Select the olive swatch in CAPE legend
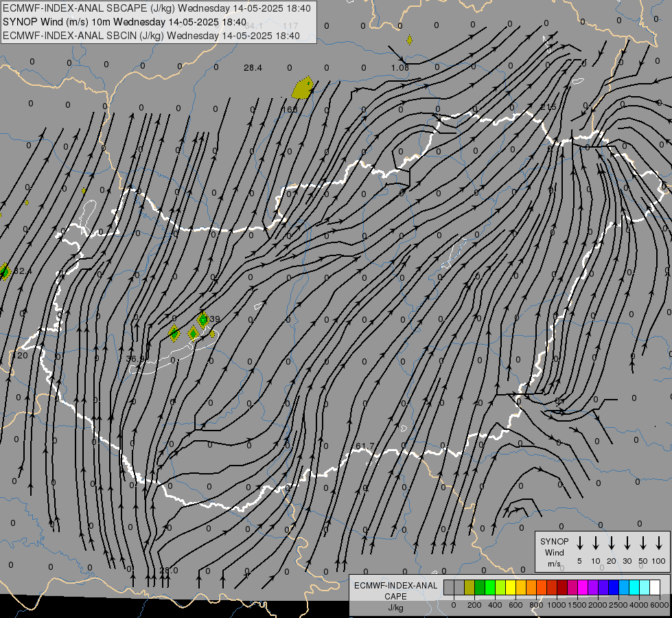This screenshot has height=618, width=672. pyautogui.click(x=470, y=588)
